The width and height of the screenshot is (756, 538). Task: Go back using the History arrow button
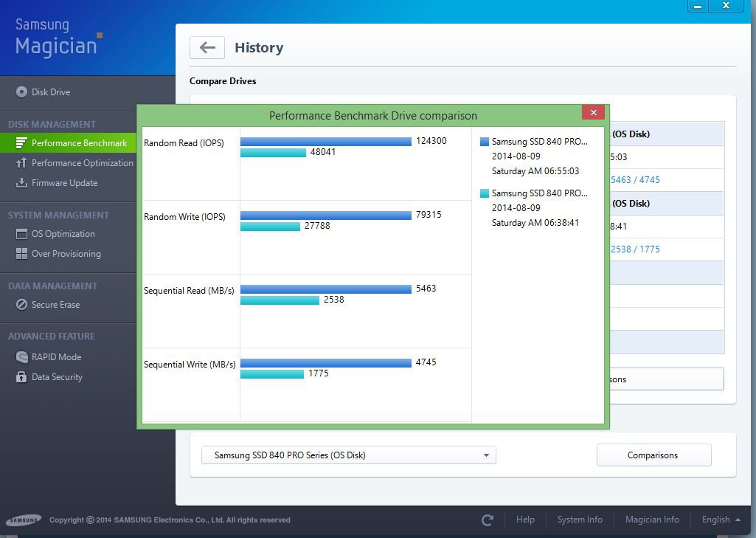point(207,47)
